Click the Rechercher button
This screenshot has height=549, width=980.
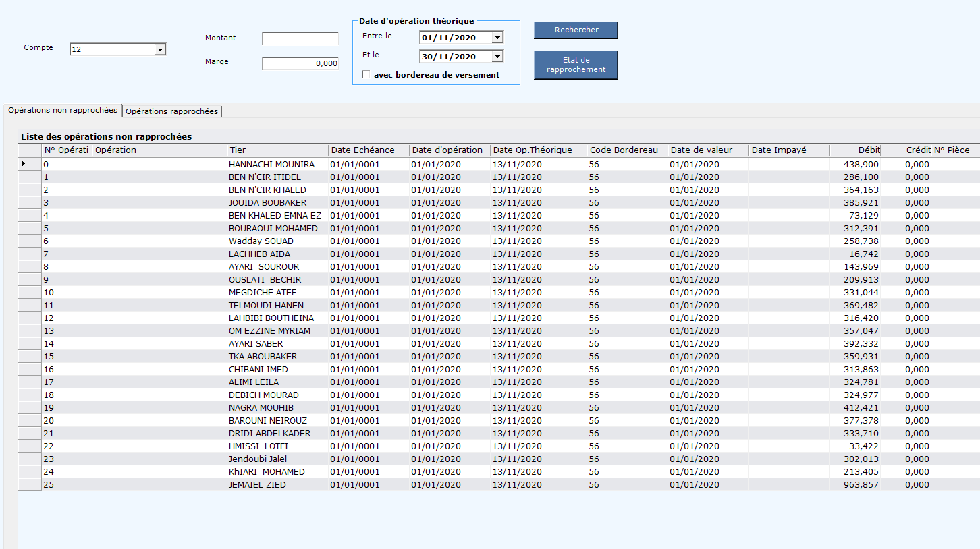pos(576,30)
